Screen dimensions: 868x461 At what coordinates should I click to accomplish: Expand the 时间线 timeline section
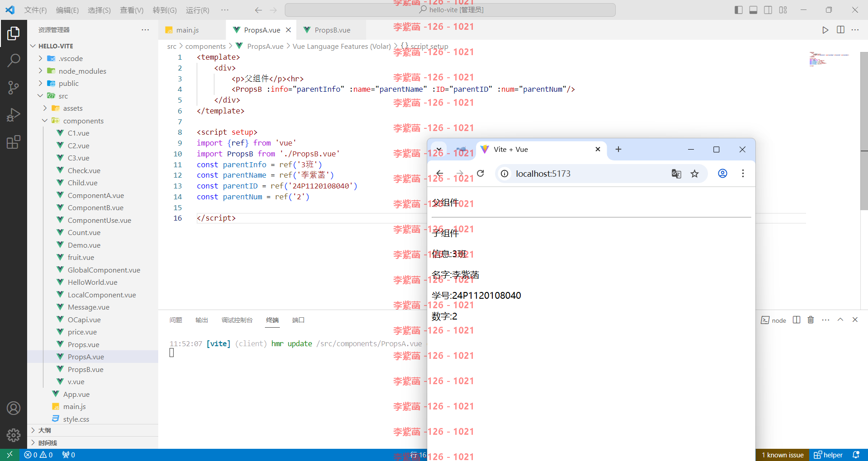93,443
